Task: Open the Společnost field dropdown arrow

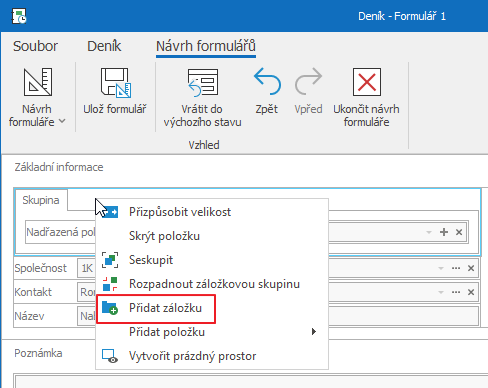Action: tap(441, 268)
